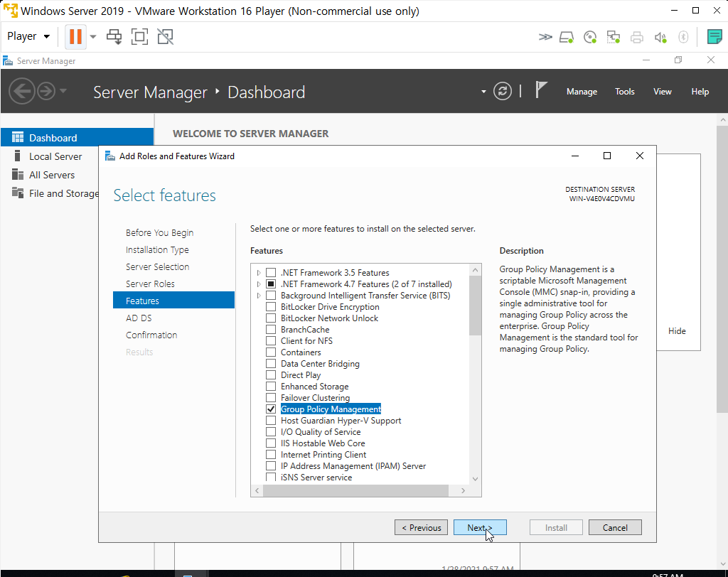Uncheck Group Policy Management checkbox
This screenshot has width=728, height=577.
(x=271, y=409)
